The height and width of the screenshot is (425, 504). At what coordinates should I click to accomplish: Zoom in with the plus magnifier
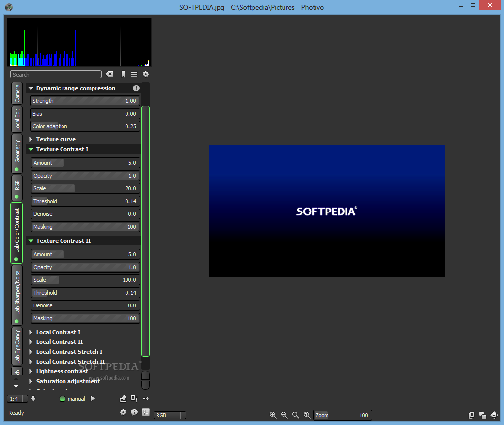coord(273,415)
